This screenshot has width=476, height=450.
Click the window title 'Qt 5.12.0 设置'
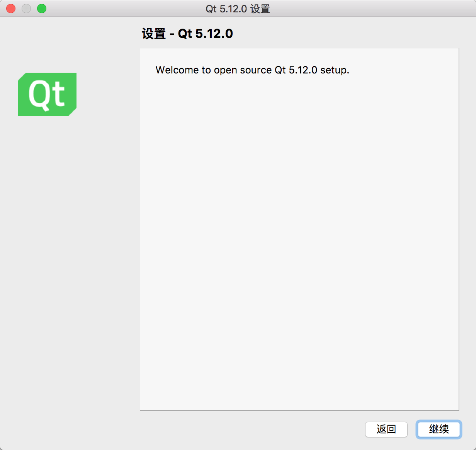pyautogui.click(x=238, y=9)
